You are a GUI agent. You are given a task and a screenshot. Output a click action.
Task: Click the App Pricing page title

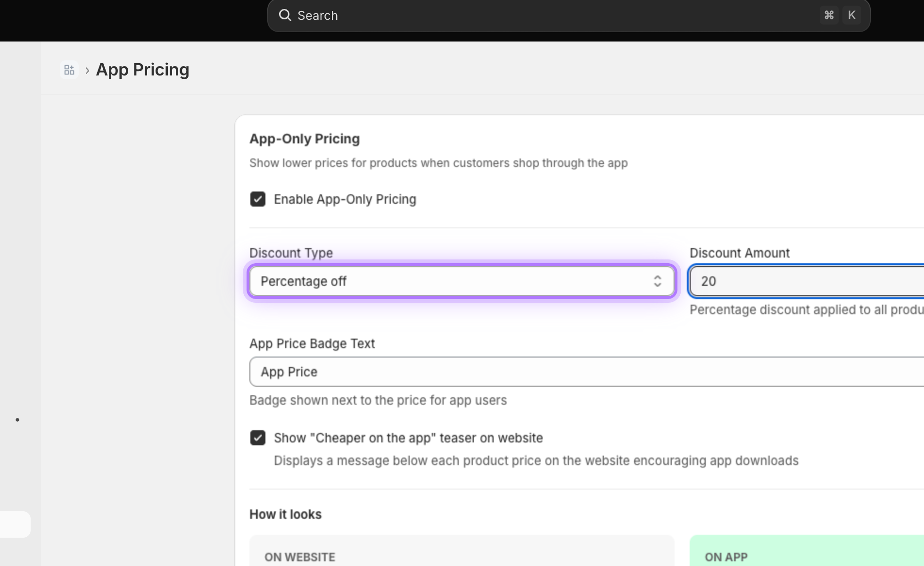(x=142, y=70)
